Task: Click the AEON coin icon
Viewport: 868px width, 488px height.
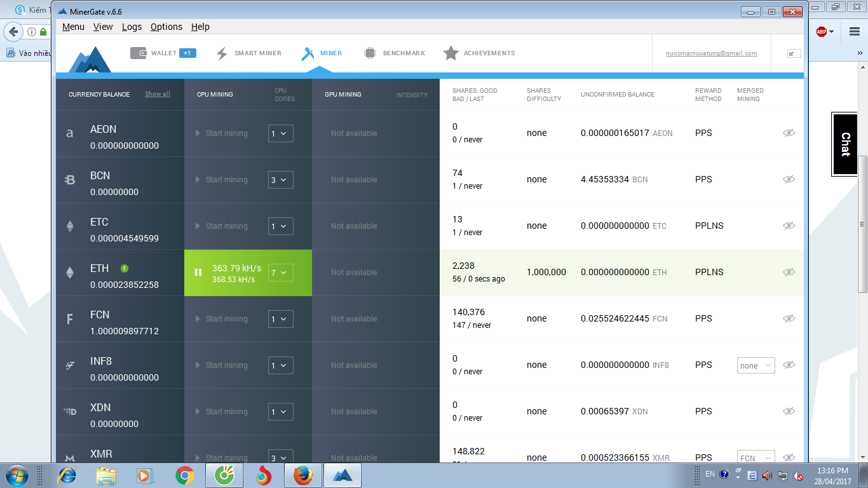Action: pos(70,133)
